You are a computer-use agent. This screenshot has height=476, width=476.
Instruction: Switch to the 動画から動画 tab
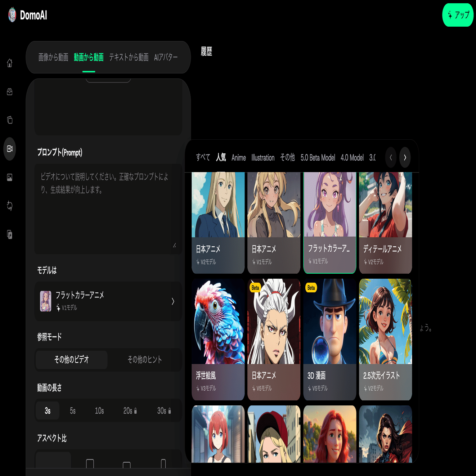pos(89,57)
